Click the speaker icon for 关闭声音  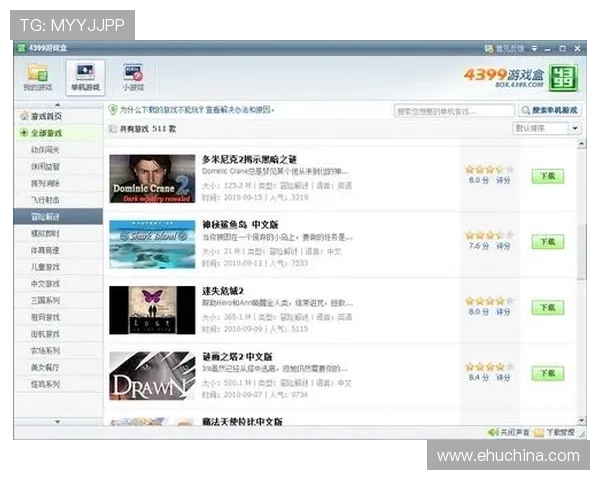[492, 433]
